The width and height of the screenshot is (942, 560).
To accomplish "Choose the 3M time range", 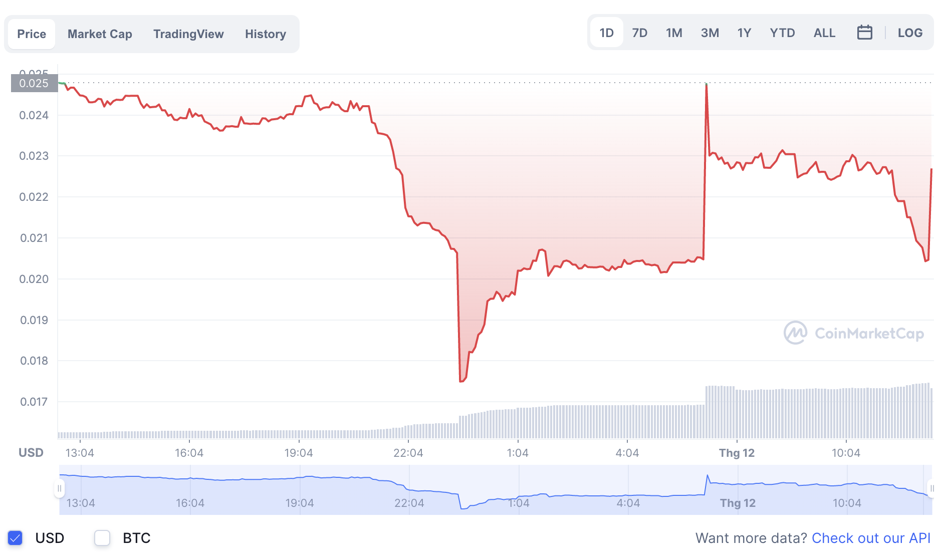I will (x=710, y=33).
